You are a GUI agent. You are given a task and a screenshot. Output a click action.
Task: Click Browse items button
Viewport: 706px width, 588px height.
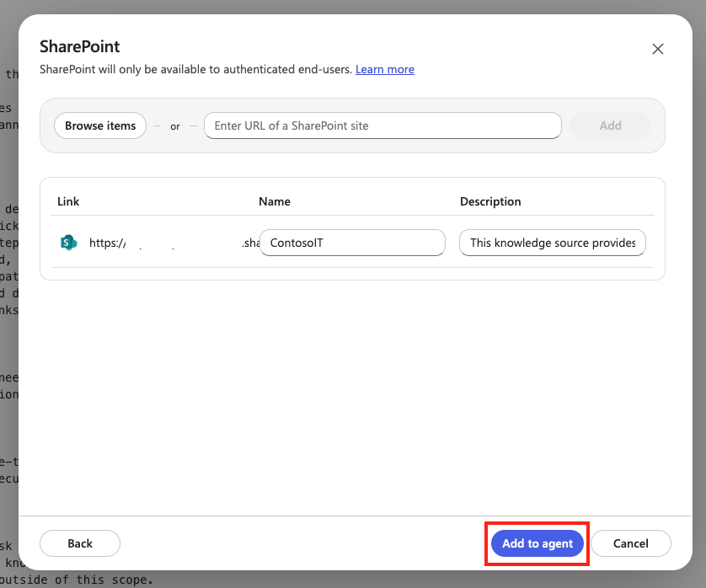(100, 126)
